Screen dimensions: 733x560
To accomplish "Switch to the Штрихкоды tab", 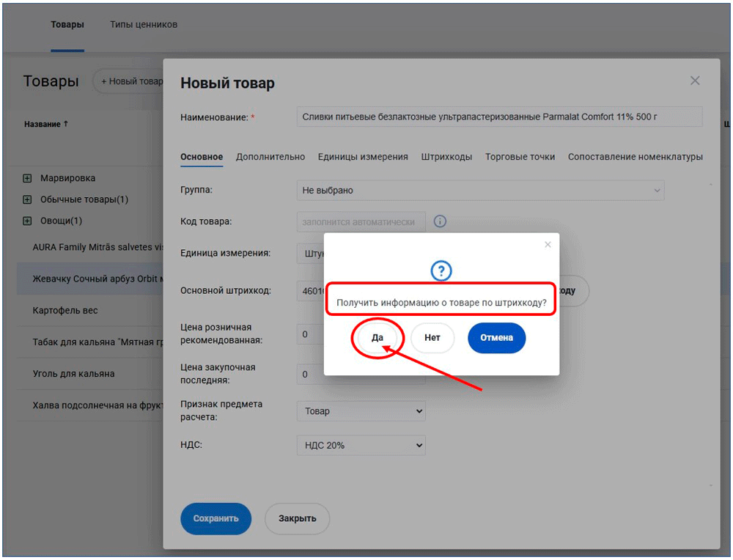I will (446, 157).
